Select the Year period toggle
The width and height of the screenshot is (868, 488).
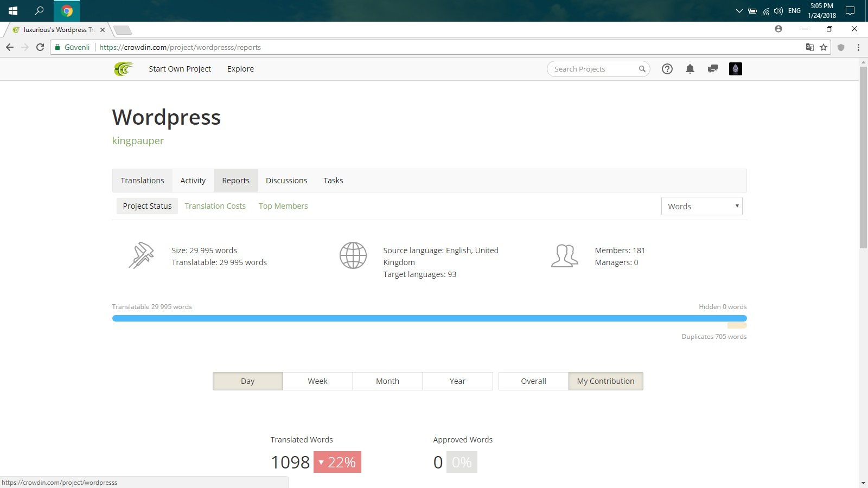coord(457,381)
